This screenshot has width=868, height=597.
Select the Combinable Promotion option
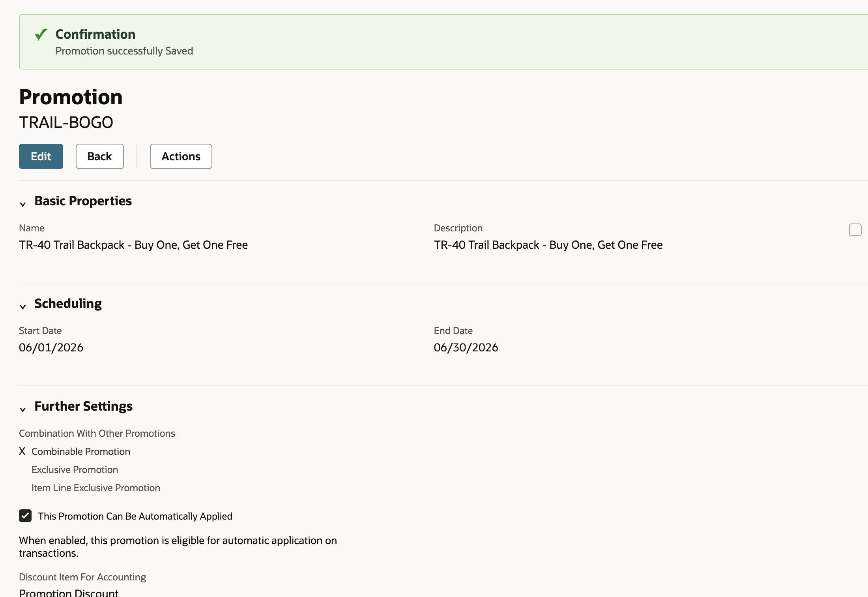click(81, 451)
